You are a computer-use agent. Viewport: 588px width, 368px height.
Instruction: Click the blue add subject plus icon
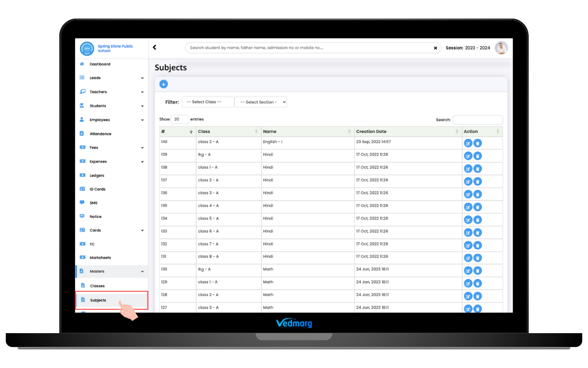164,84
